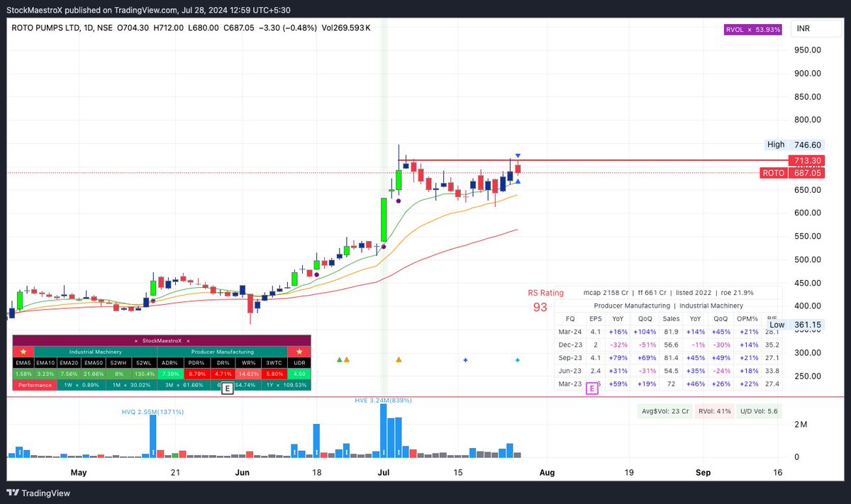
Task: Click the Dec-23 quarter row label
Action: 570,345
